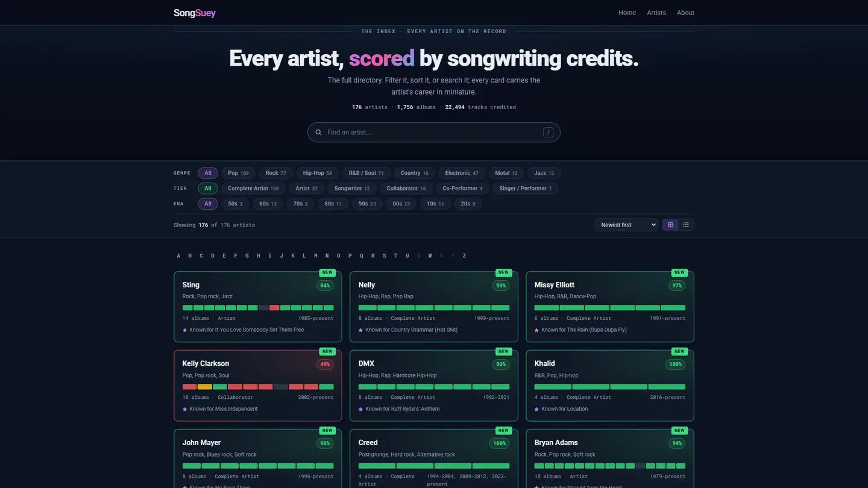
Task: Click Khalid's 100% score badge
Action: coord(675,364)
